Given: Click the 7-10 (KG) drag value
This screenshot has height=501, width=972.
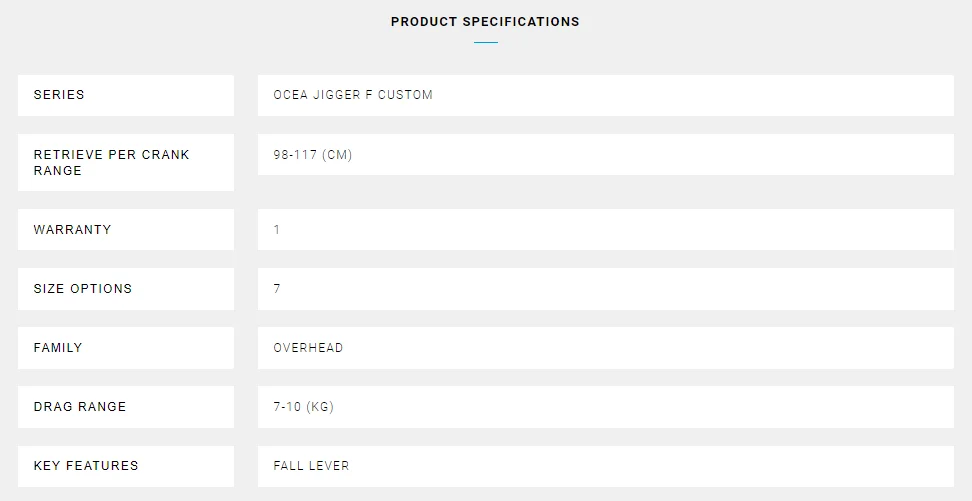Looking at the screenshot, I should coord(303,407).
